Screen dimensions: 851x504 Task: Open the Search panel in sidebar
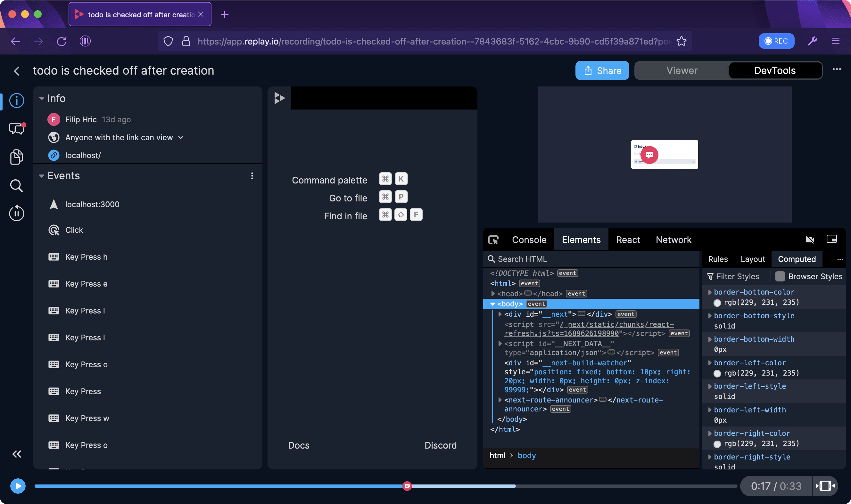(16, 186)
